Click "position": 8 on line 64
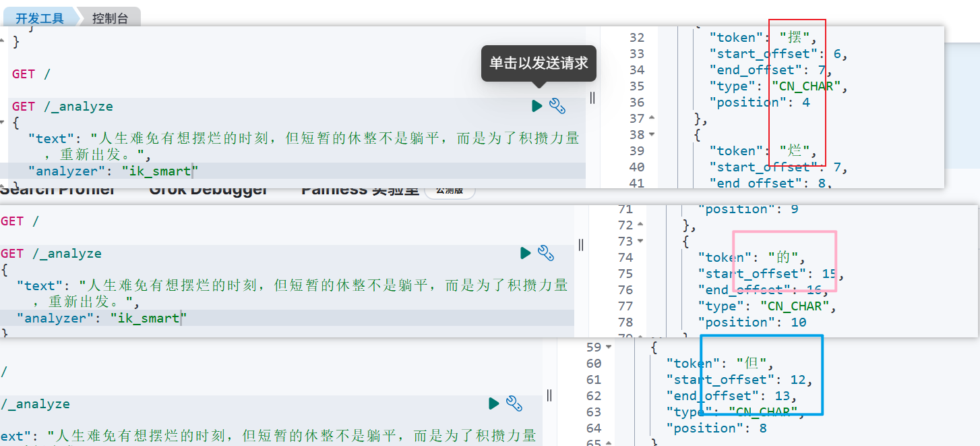This screenshot has height=446, width=980. tap(717, 428)
